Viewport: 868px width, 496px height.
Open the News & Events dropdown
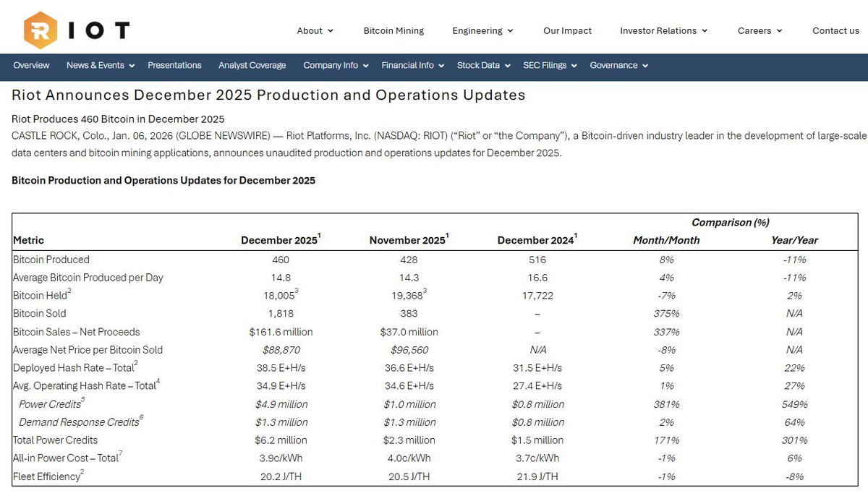point(99,65)
